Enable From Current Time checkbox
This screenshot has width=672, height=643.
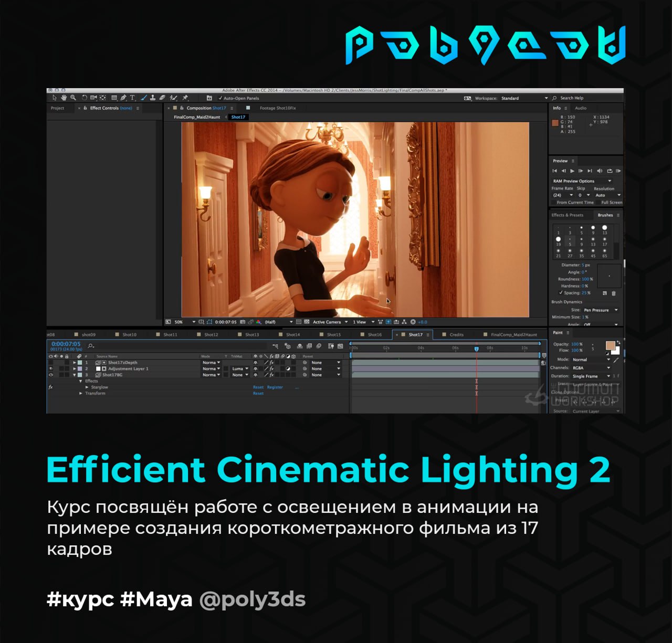(553, 202)
